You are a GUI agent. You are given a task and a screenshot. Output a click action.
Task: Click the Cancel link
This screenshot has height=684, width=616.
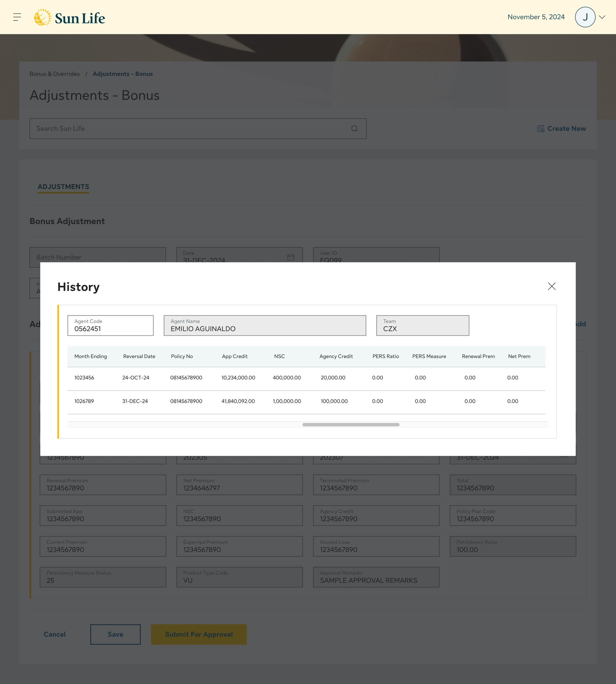coord(55,634)
